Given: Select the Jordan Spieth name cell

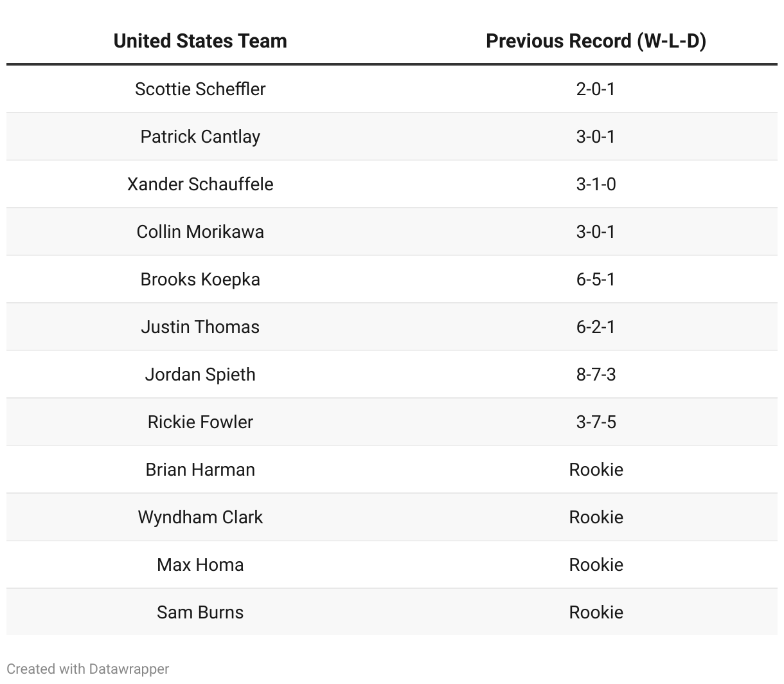Looking at the screenshot, I should coord(200,374).
